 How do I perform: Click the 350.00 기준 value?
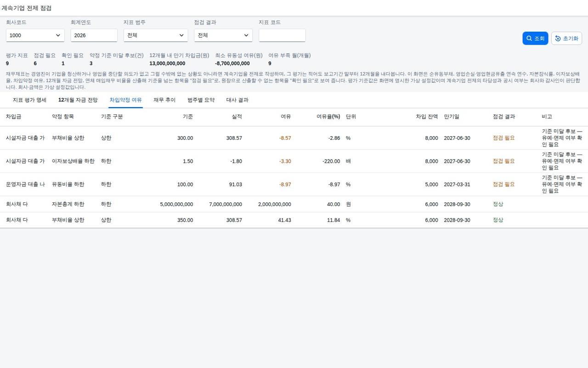(x=185, y=220)
